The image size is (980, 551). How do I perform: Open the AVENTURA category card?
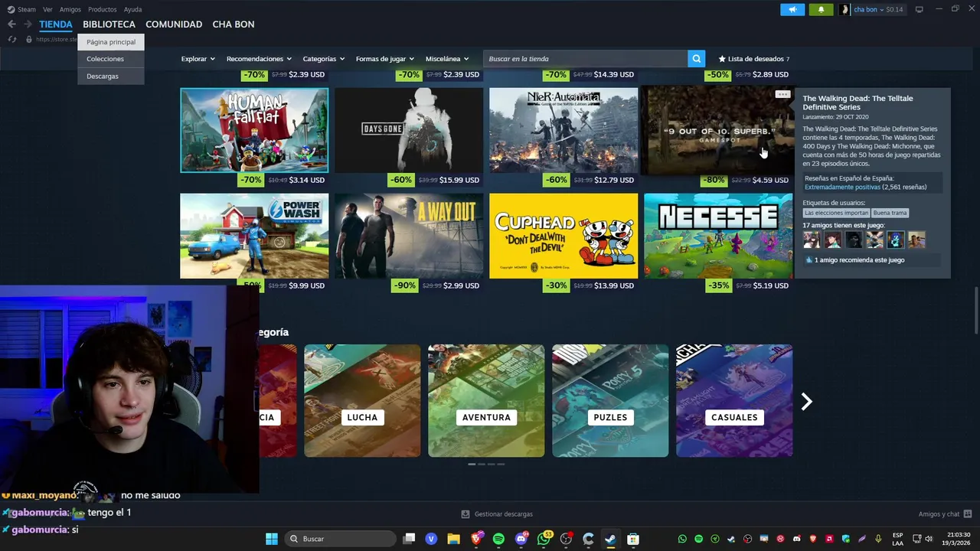tap(486, 401)
